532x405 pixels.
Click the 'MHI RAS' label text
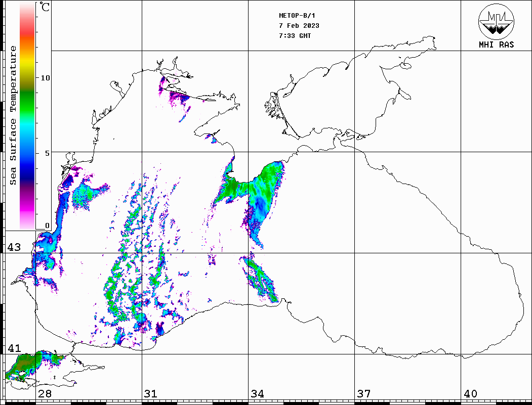pos(497,44)
